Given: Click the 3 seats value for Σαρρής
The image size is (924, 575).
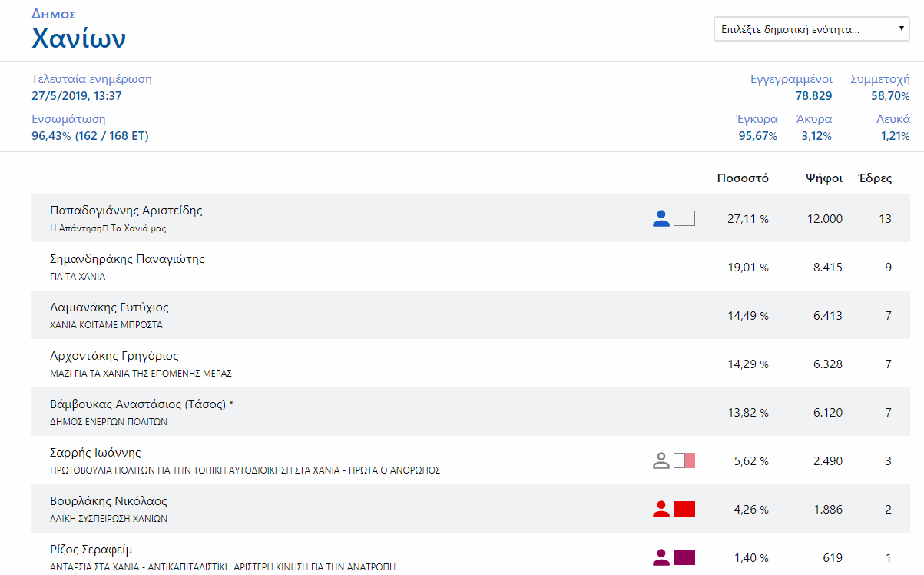Looking at the screenshot, I should click(889, 461).
